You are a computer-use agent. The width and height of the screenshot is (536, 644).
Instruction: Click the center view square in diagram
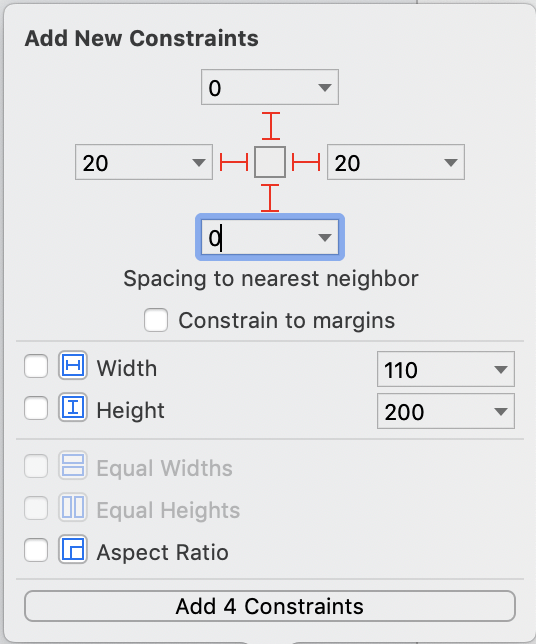coord(270,162)
